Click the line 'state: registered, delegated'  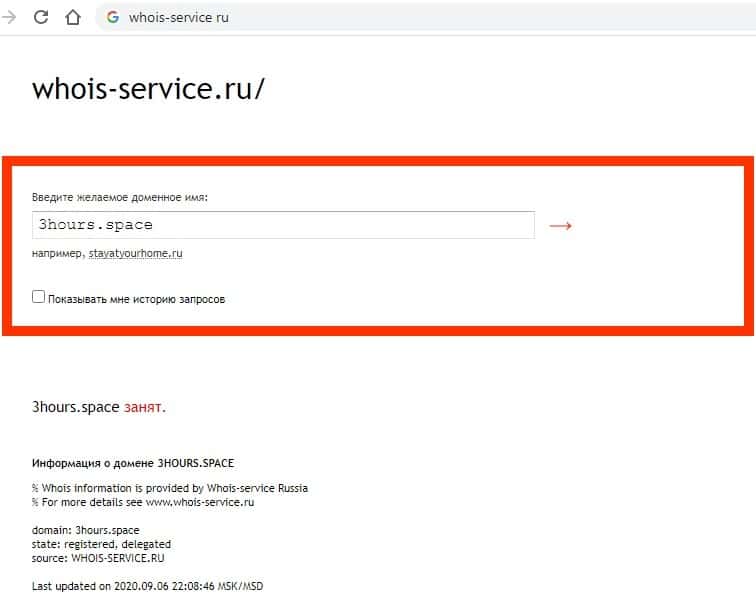[101, 544]
